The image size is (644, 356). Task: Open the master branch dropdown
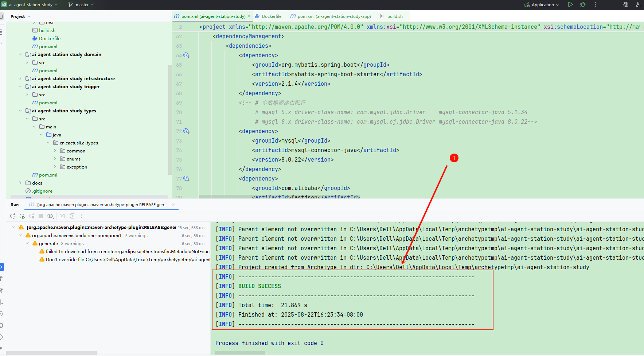82,5
